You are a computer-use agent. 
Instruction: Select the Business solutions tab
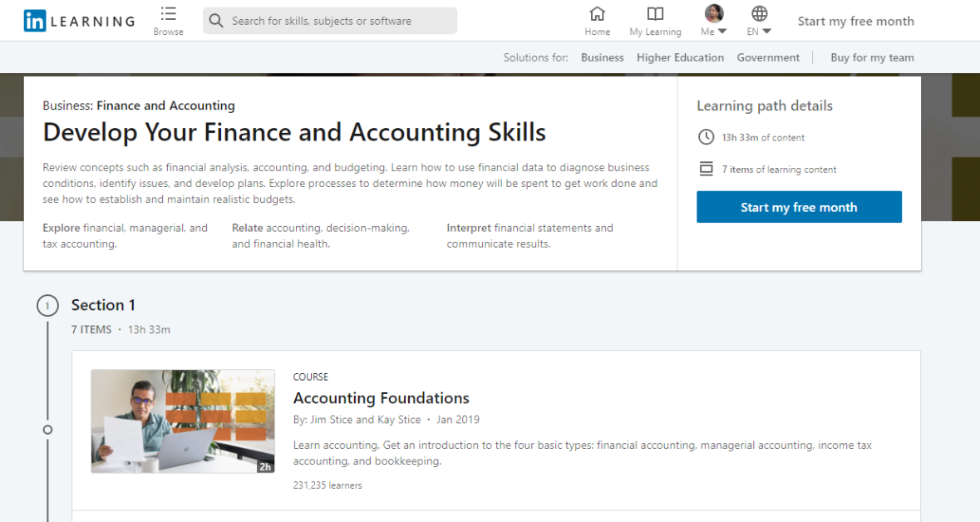(602, 57)
